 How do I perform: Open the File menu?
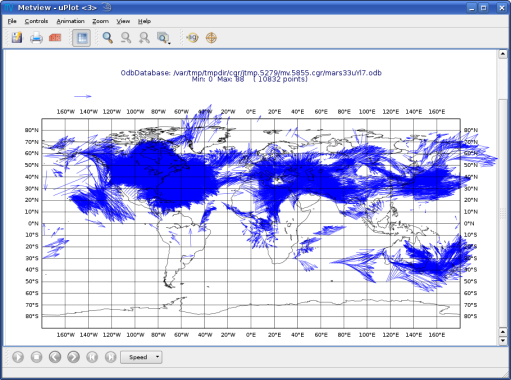point(12,21)
